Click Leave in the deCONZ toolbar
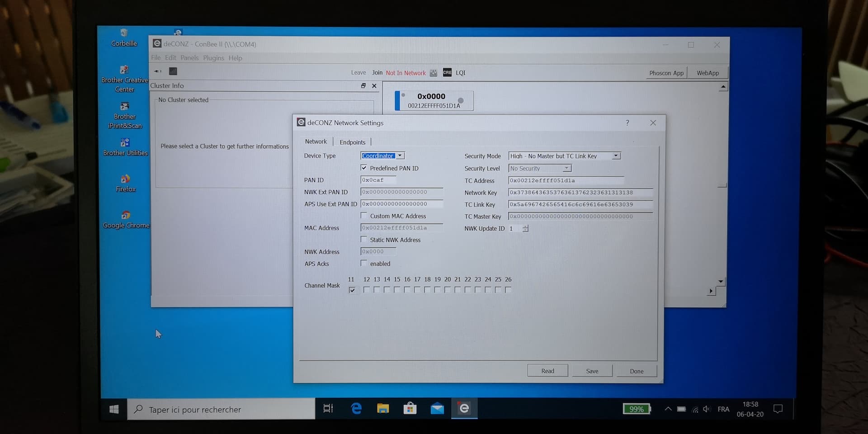The width and height of the screenshot is (868, 434). pos(359,72)
